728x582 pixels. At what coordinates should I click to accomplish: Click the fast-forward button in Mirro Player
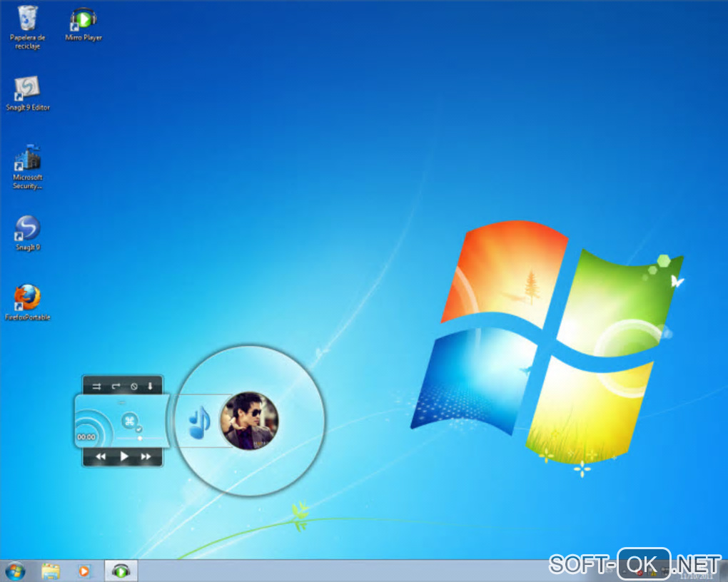pos(146,456)
